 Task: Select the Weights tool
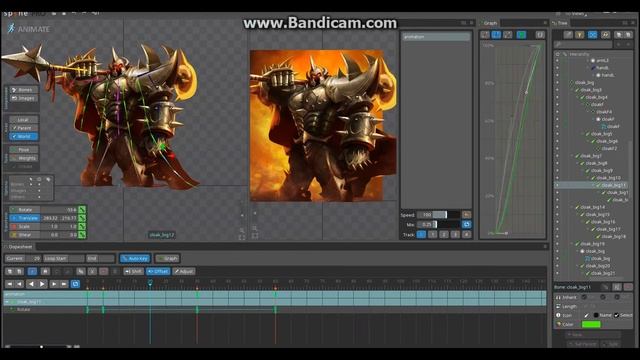coord(24,158)
